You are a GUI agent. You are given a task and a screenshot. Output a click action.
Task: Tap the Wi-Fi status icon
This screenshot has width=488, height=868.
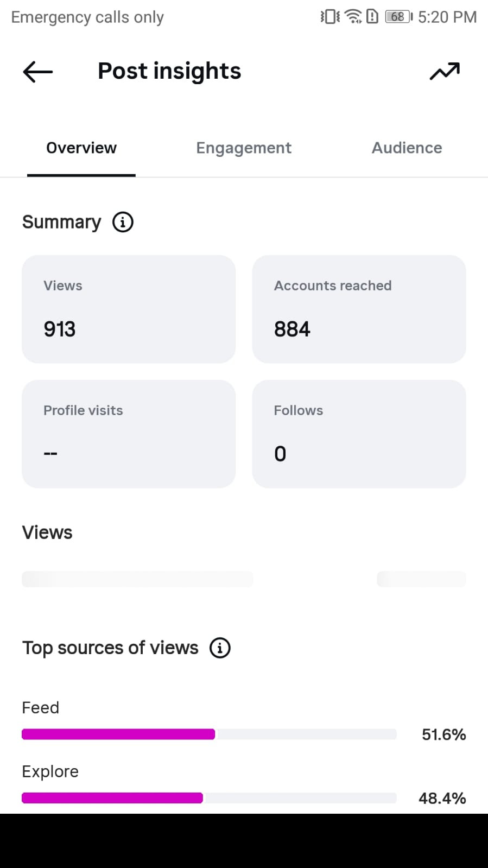tap(353, 17)
